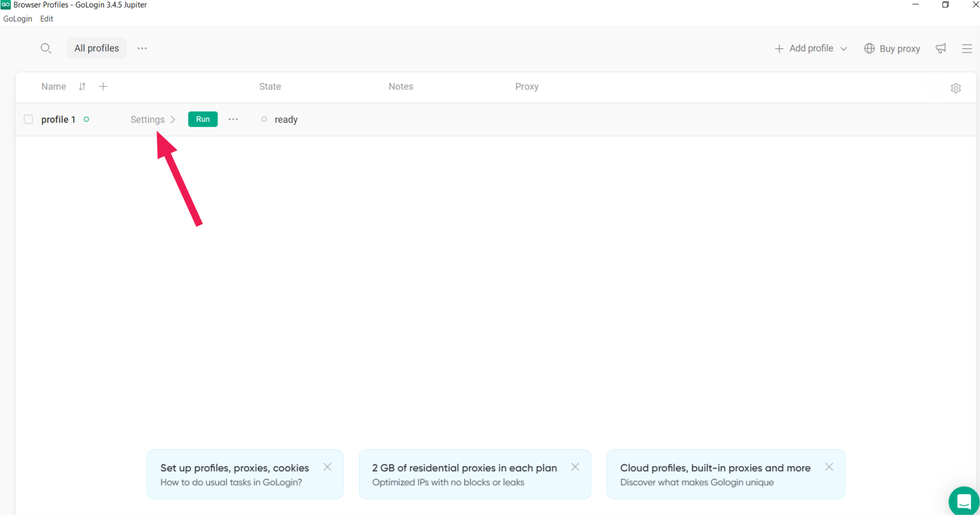The height and width of the screenshot is (516, 980).
Task: Click the GoLogin app icon in title bar
Action: click(x=6, y=5)
